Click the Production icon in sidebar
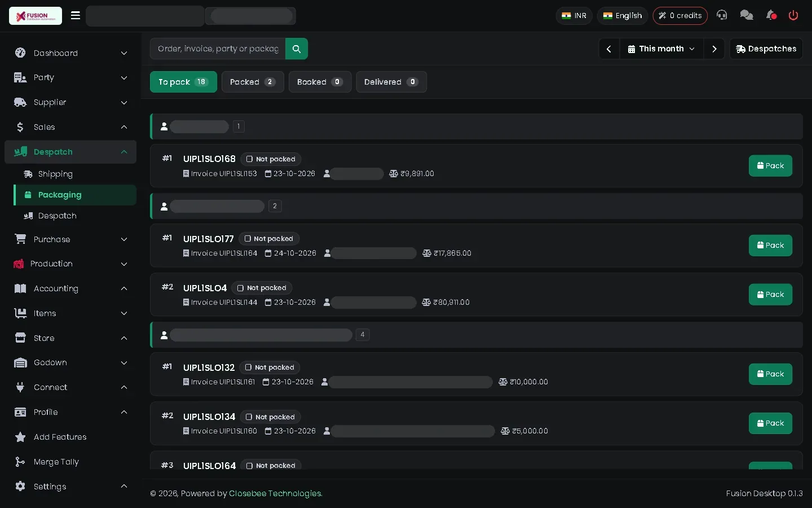This screenshot has width=812, height=508. point(19,264)
